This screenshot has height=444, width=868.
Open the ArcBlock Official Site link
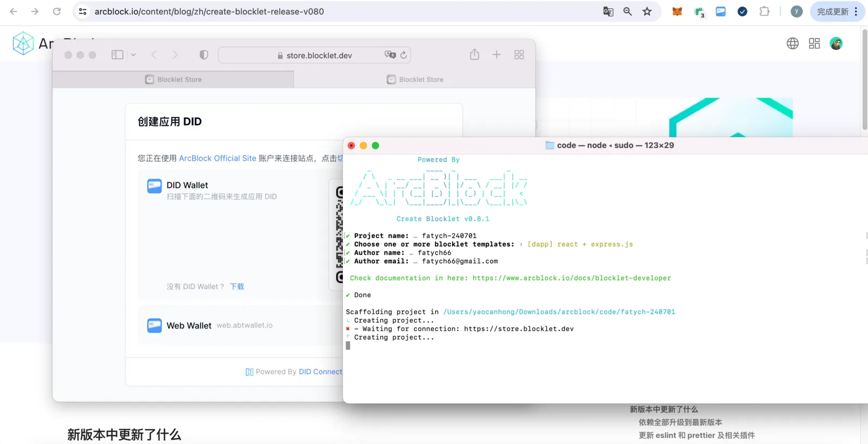pyautogui.click(x=218, y=158)
